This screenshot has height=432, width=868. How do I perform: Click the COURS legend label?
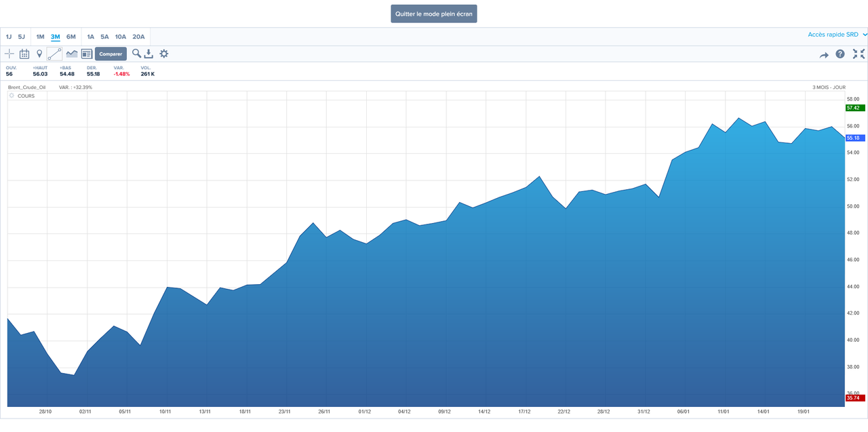(x=26, y=96)
